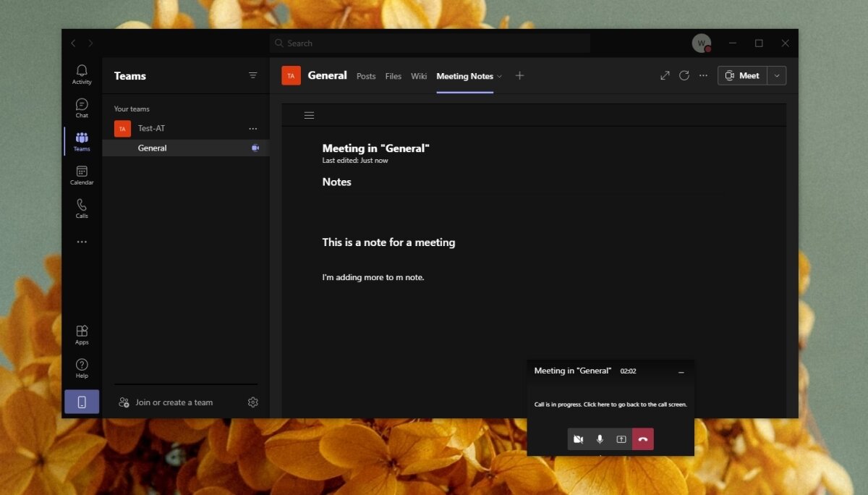868x495 pixels.
Task: Share screen from call mini window
Action: (621, 439)
